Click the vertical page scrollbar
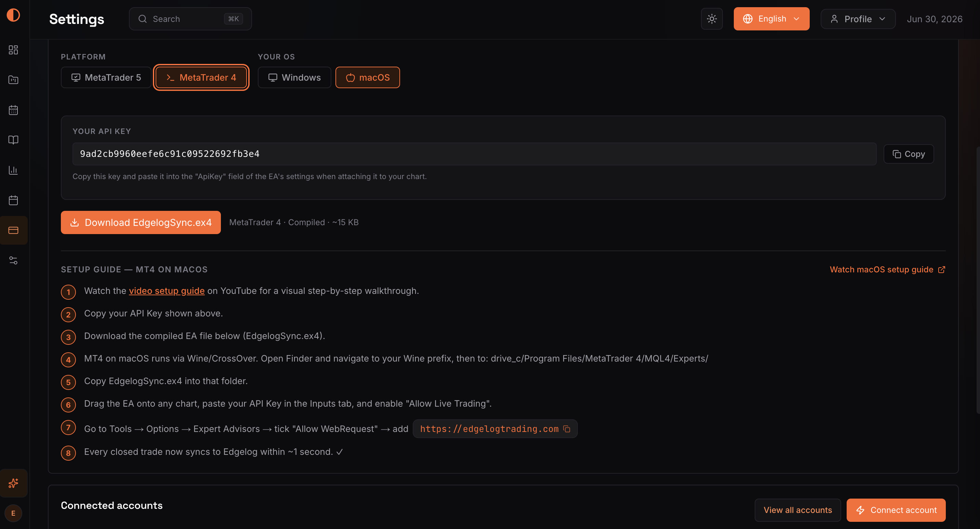The height and width of the screenshot is (529, 980). pos(977,280)
